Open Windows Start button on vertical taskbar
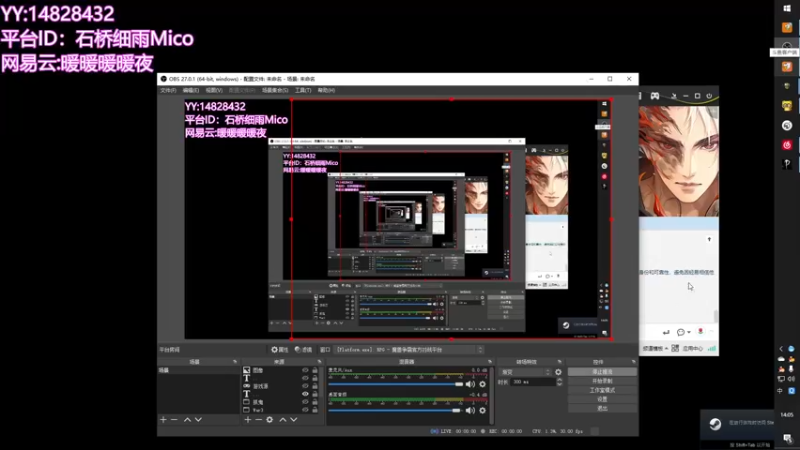Screen dimensions: 800x450 pyautogui.click(x=787, y=8)
